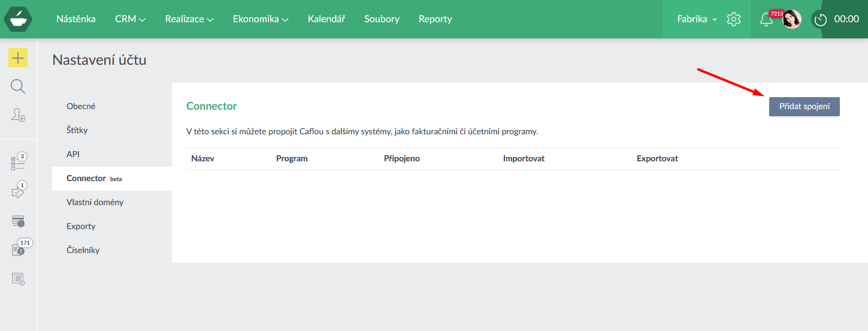Expand the Ekonomika dropdown menu
The height and width of the screenshot is (331, 868).
(261, 19)
